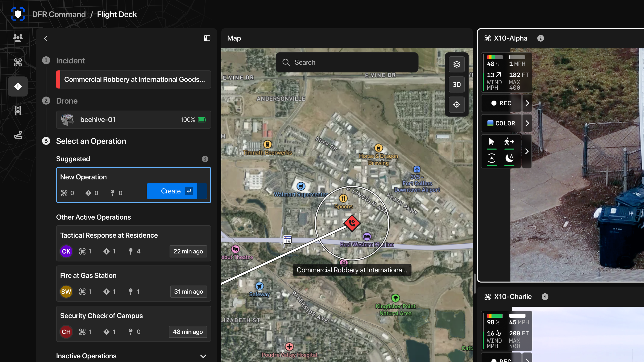Open Tactical Response at Residence operation
The height and width of the screenshot is (362, 644).
[x=134, y=243]
